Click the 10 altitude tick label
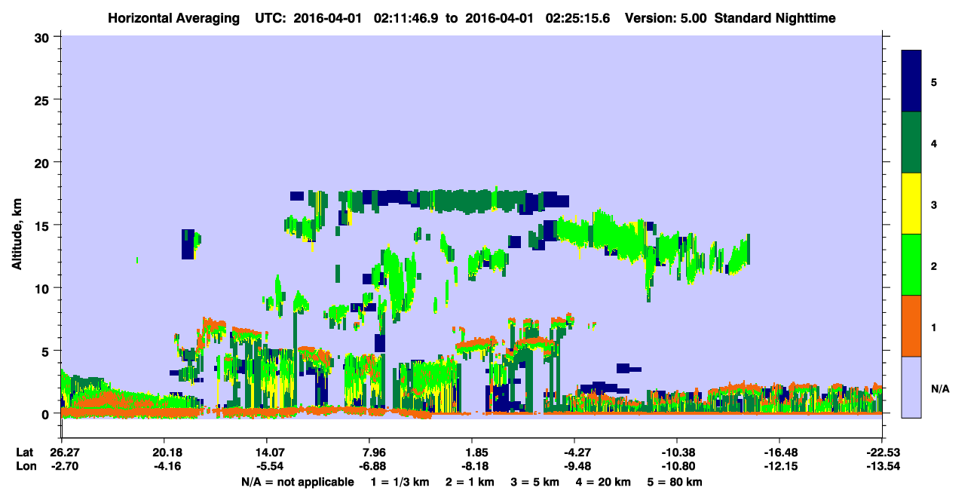This screenshot has width=980, height=503. (x=44, y=288)
